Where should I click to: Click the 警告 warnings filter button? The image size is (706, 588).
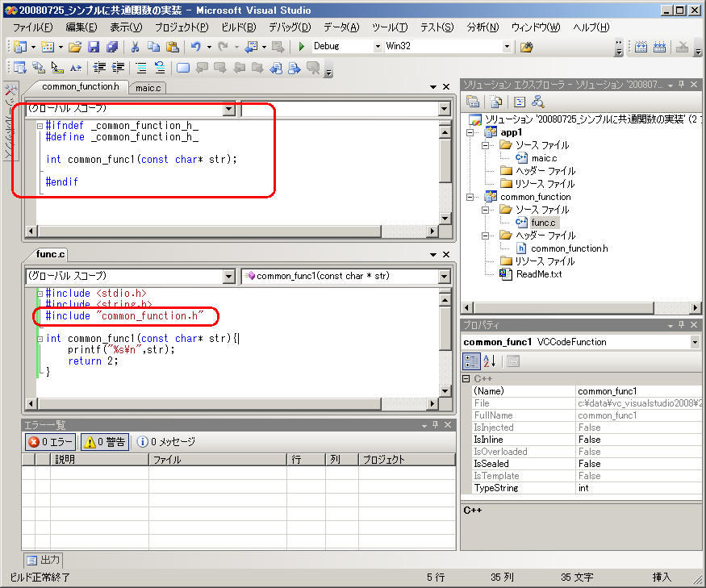(x=104, y=441)
